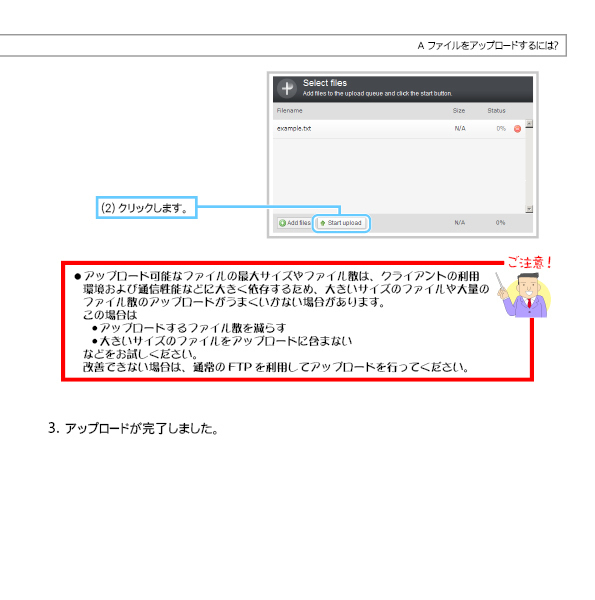Click the Start upload button label

tap(344, 223)
